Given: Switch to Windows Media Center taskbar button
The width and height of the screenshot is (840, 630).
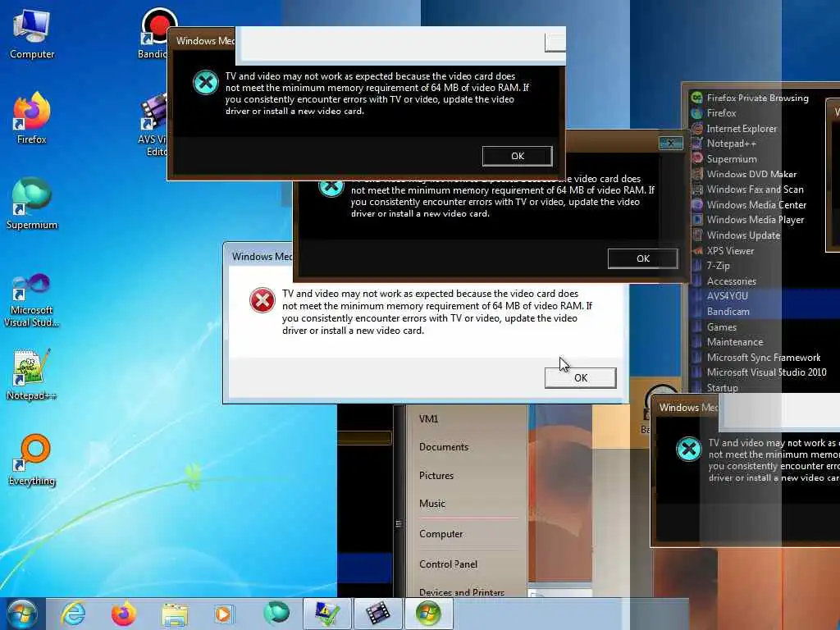Looking at the screenshot, I should 428,614.
